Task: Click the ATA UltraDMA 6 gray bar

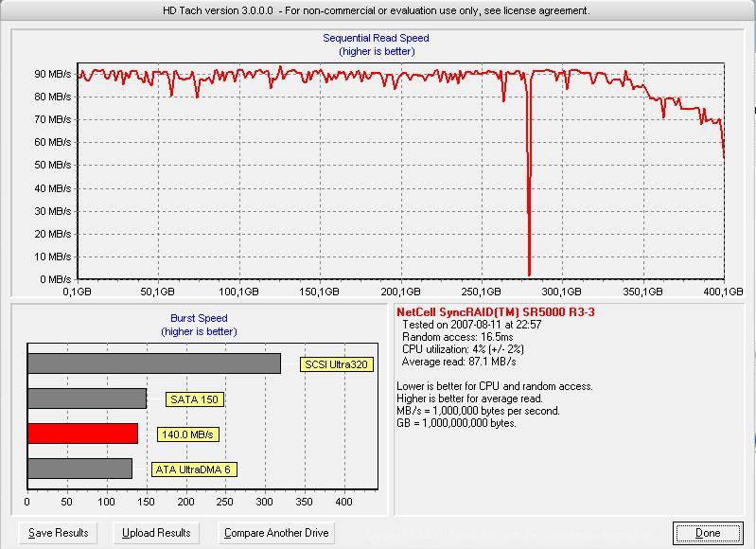Action: tap(80, 469)
